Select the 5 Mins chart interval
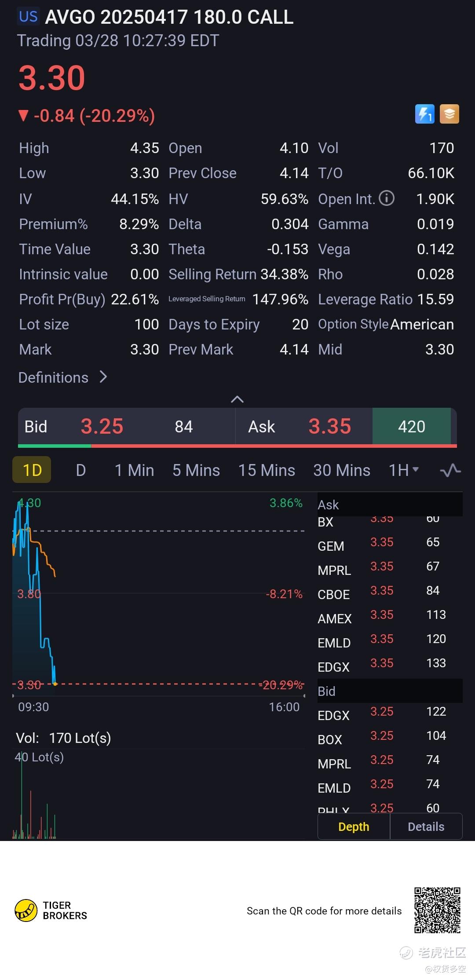Image resolution: width=475 pixels, height=980 pixels. 196,470
